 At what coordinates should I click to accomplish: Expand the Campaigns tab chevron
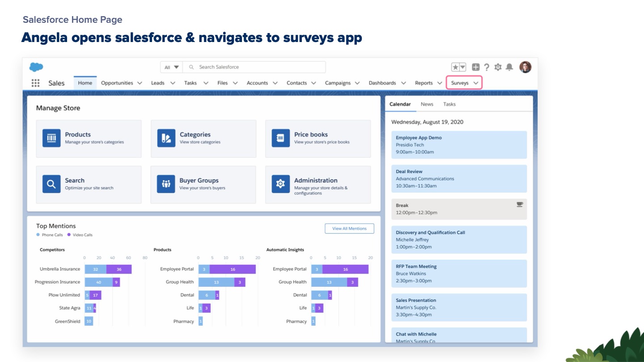point(357,83)
